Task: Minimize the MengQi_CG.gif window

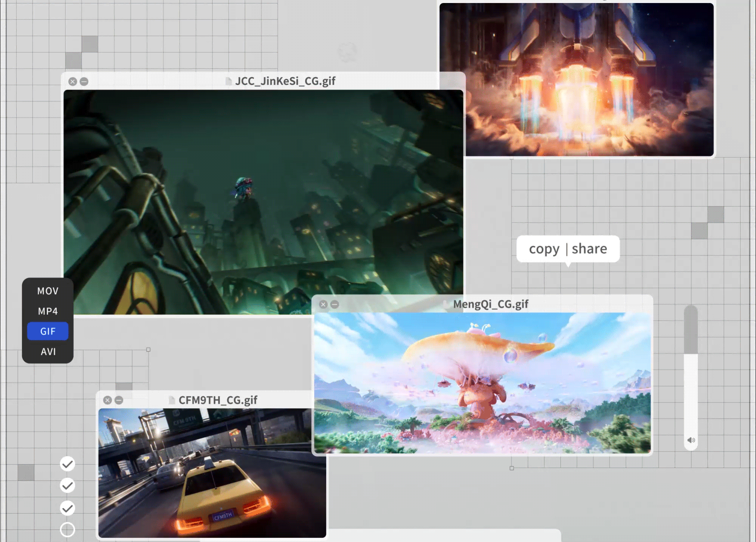Action: pyautogui.click(x=335, y=304)
